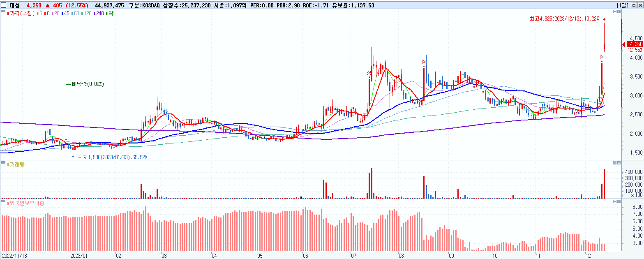The image size is (644, 259).
Task: Select the 240-day moving average legend
Action: (x=99, y=14)
